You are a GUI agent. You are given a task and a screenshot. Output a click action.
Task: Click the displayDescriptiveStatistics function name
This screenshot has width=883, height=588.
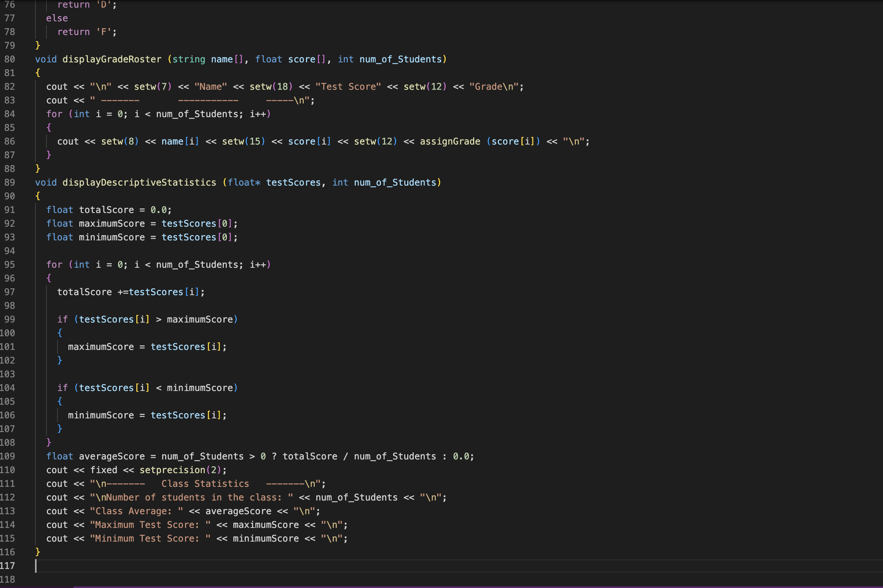pyautogui.click(x=140, y=182)
